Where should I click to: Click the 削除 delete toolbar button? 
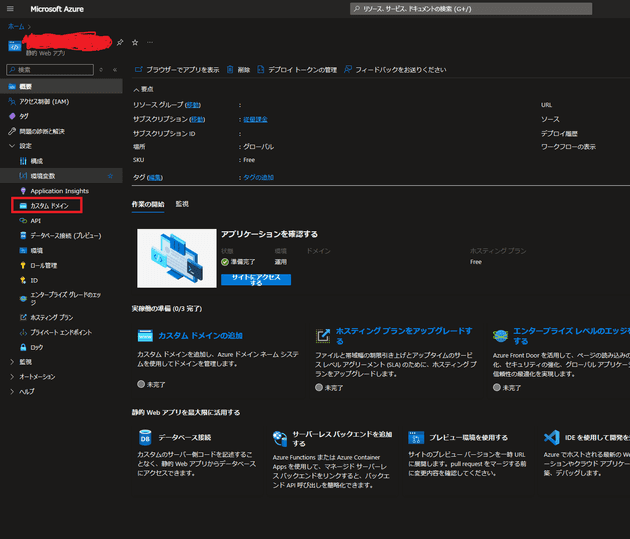tap(238, 69)
